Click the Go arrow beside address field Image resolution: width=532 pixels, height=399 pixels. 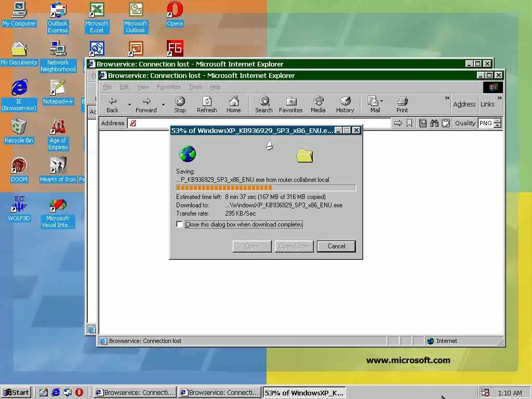click(x=398, y=123)
